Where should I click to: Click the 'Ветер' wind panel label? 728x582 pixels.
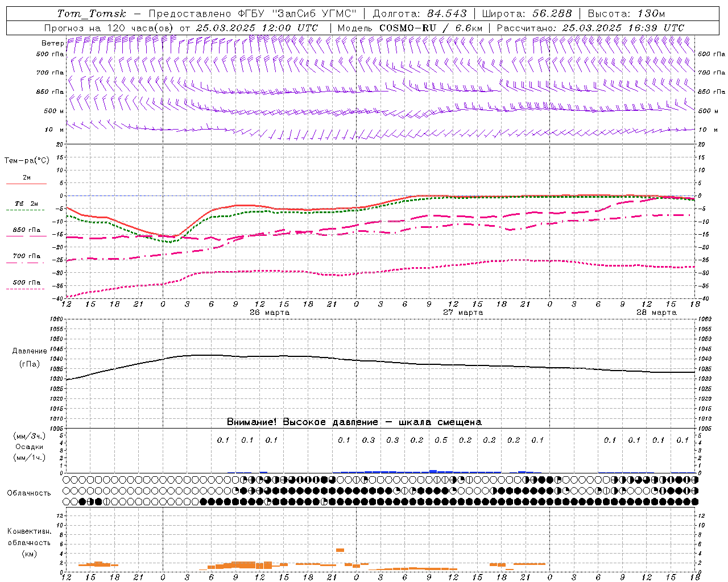(x=52, y=43)
